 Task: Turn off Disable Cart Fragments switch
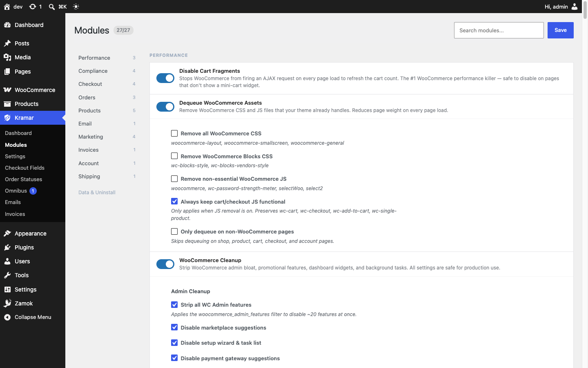click(165, 78)
